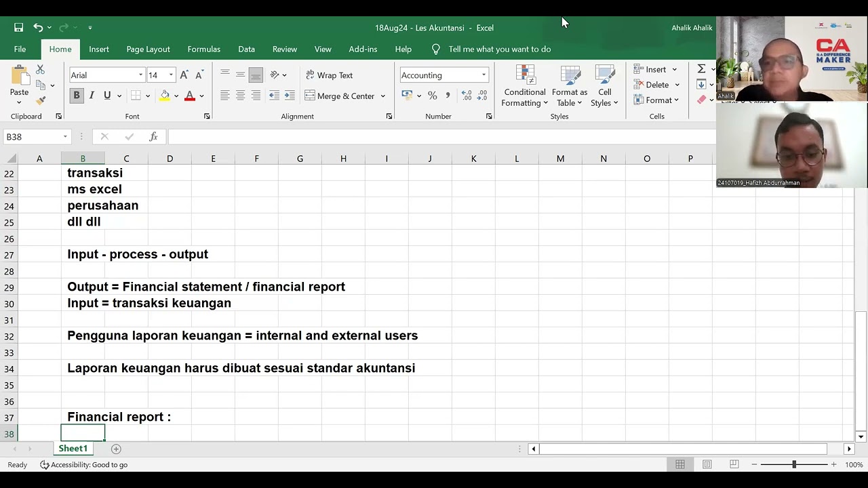
Task: Toggle Bottom Align button
Action: coord(256,75)
